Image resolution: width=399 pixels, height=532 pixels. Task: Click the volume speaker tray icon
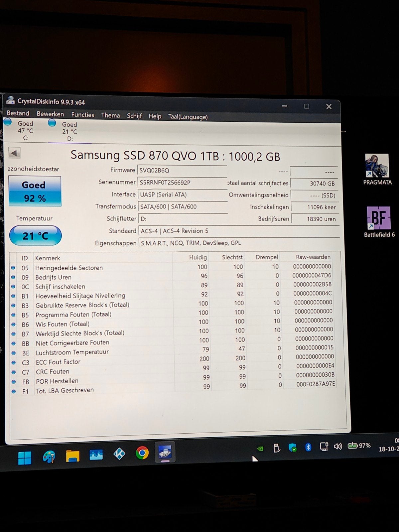[338, 446]
